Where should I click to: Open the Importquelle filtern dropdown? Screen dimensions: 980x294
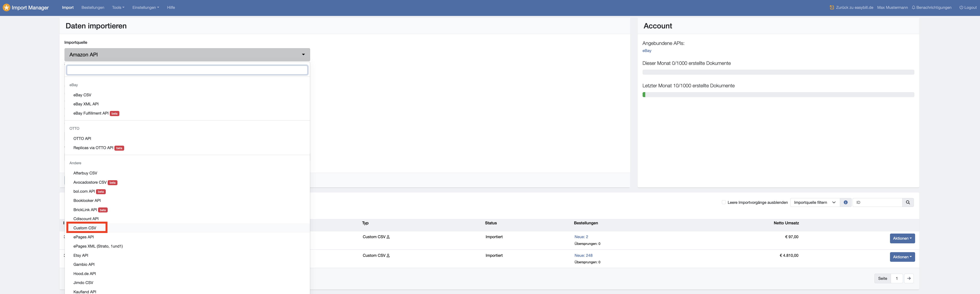coord(815,202)
